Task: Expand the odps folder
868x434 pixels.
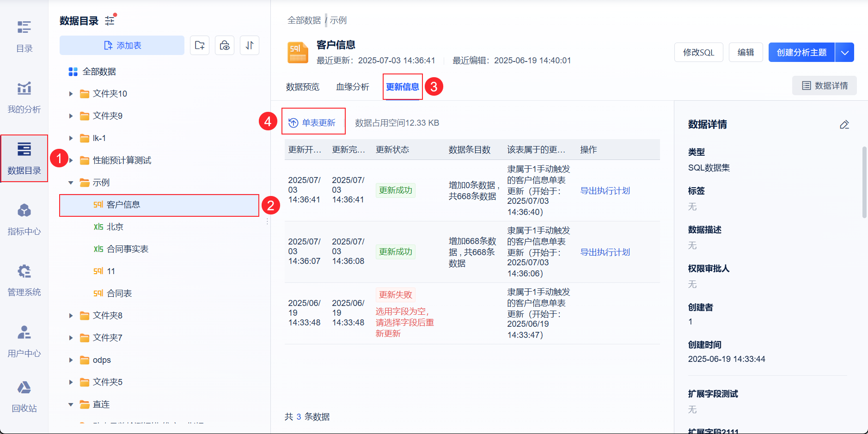Action: tap(71, 360)
